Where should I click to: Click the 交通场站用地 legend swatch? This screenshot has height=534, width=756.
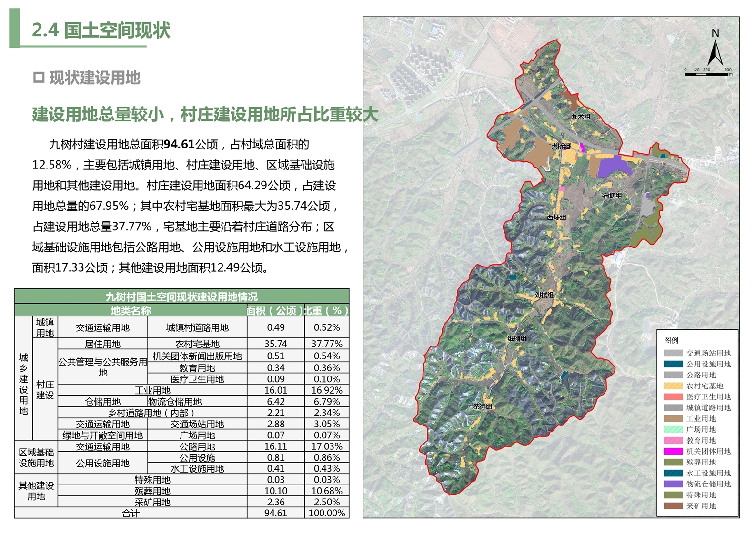[673, 353]
